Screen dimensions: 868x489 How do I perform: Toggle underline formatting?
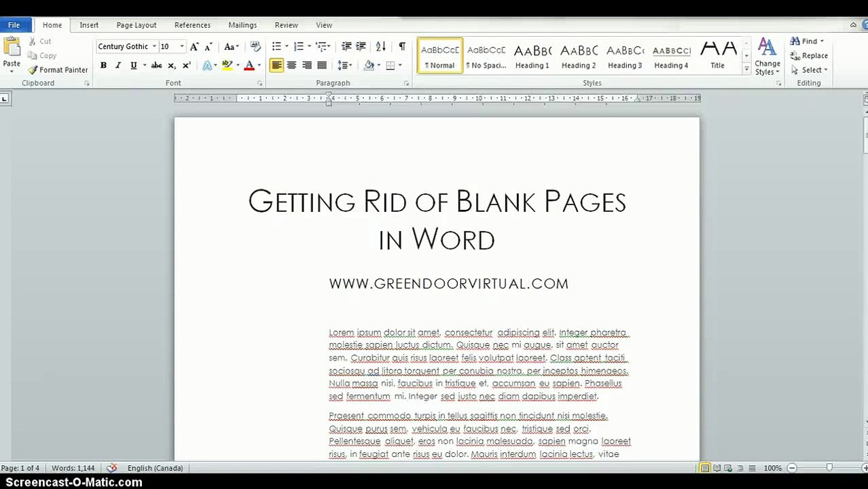click(133, 65)
